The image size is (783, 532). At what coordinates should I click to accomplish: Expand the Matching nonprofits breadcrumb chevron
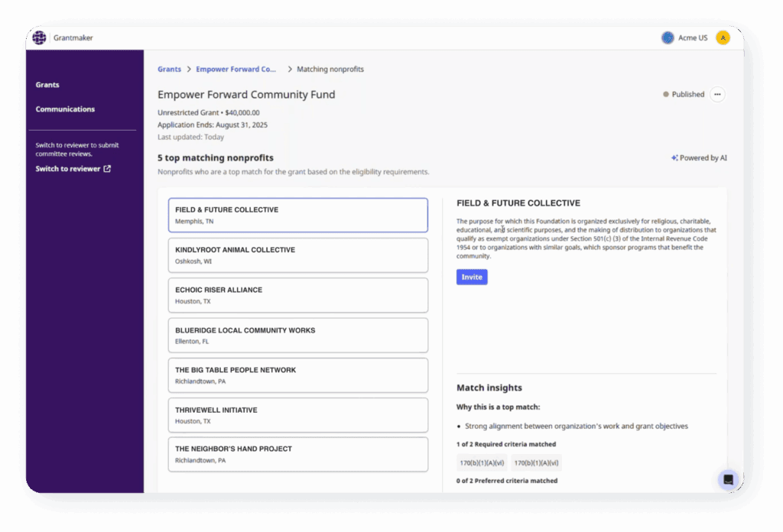click(x=290, y=69)
